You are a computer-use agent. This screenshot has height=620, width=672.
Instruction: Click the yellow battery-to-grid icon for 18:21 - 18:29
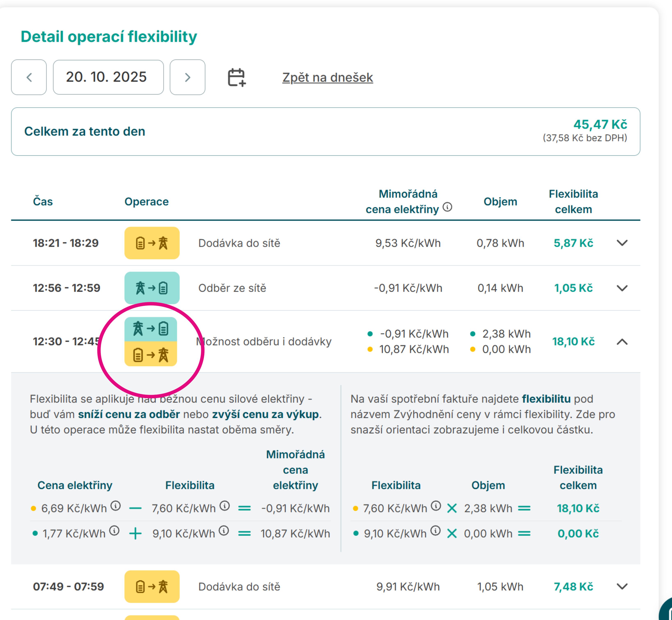click(x=152, y=243)
